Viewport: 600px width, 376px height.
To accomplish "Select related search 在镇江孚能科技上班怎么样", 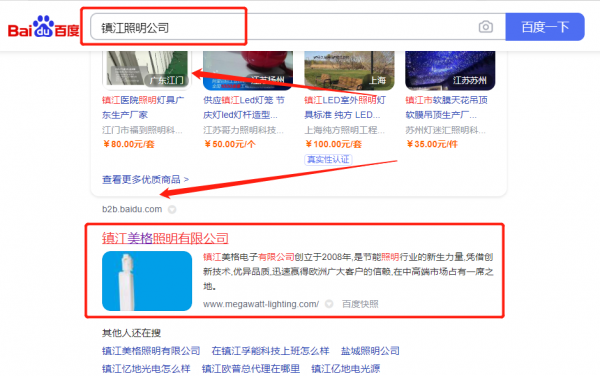I will point(270,351).
